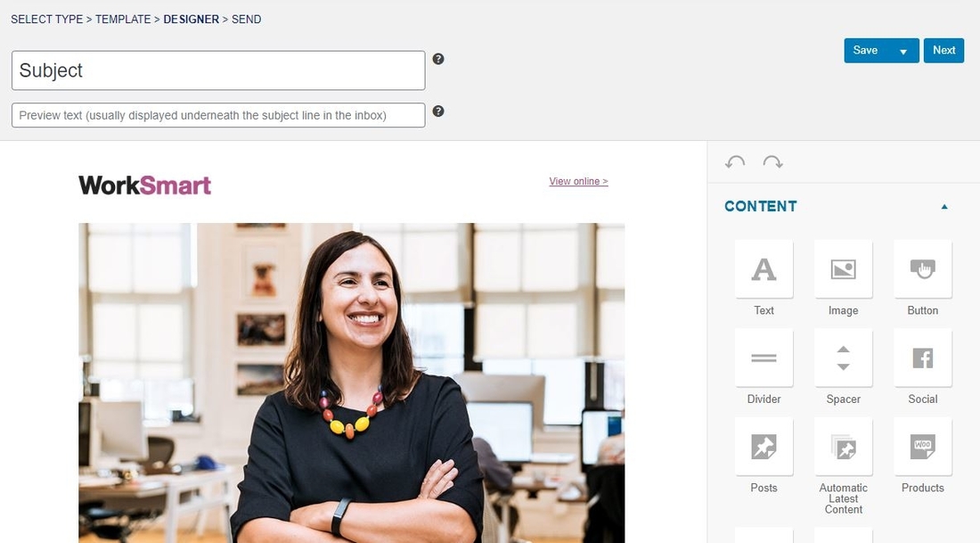This screenshot has height=543, width=980.
Task: Select the Divider content block icon
Action: point(764,358)
